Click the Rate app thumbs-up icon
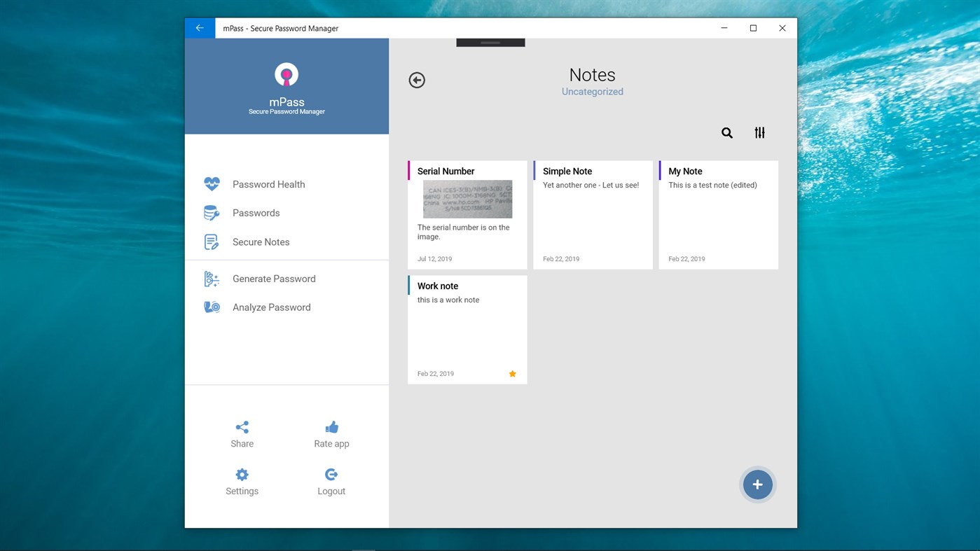 point(332,427)
